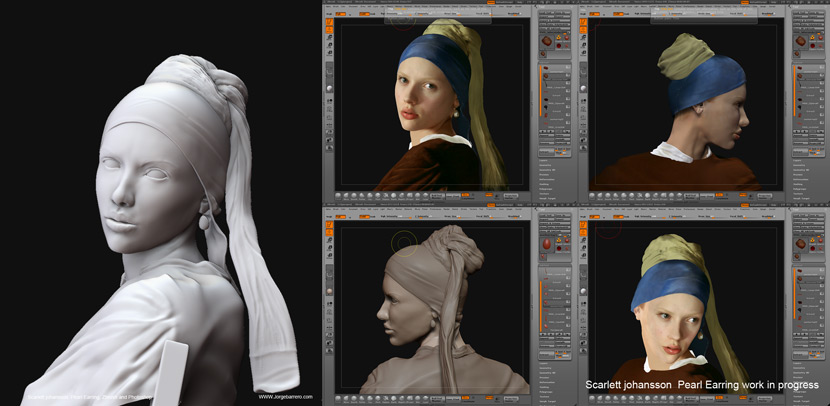Viewport: 830px width, 406px height.
Task: Open material sphere picker in top-left ZBrush window
Action: 329,88
